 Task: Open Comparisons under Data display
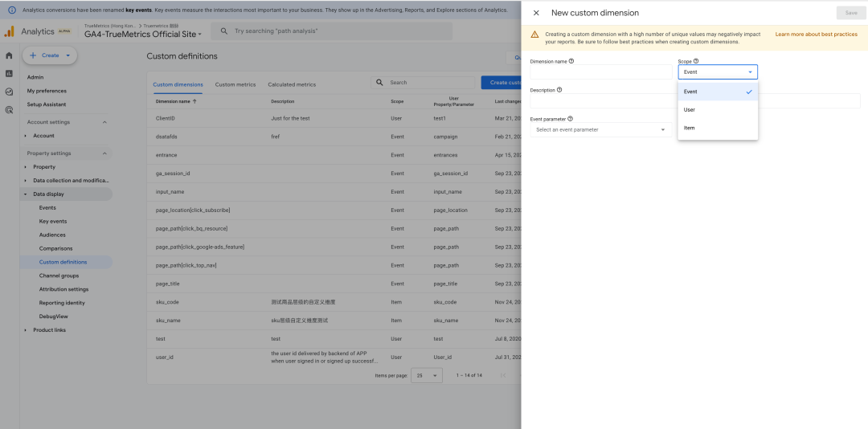tap(55, 248)
